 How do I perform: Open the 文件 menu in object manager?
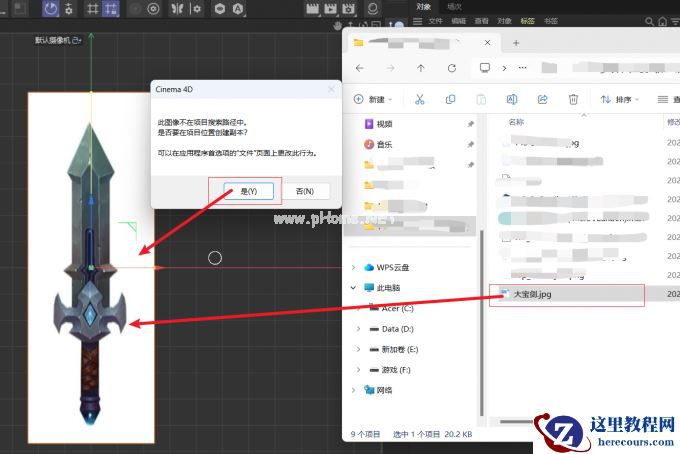pyautogui.click(x=435, y=21)
